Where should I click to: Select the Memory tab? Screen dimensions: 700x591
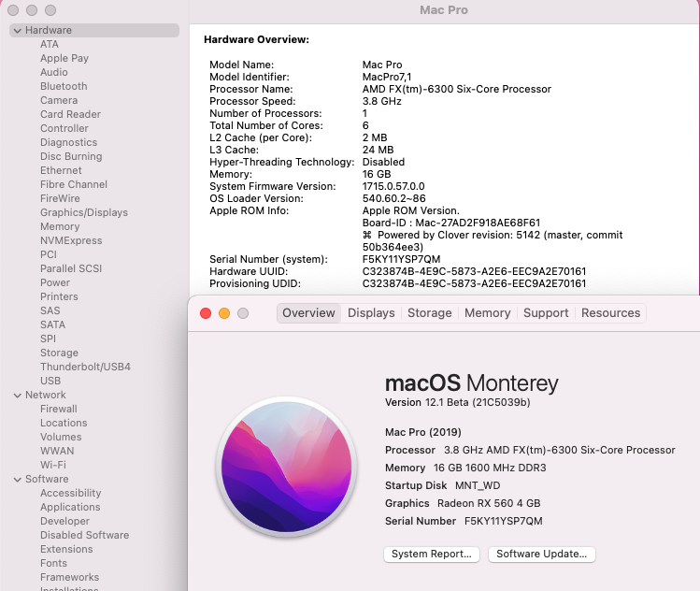click(487, 313)
